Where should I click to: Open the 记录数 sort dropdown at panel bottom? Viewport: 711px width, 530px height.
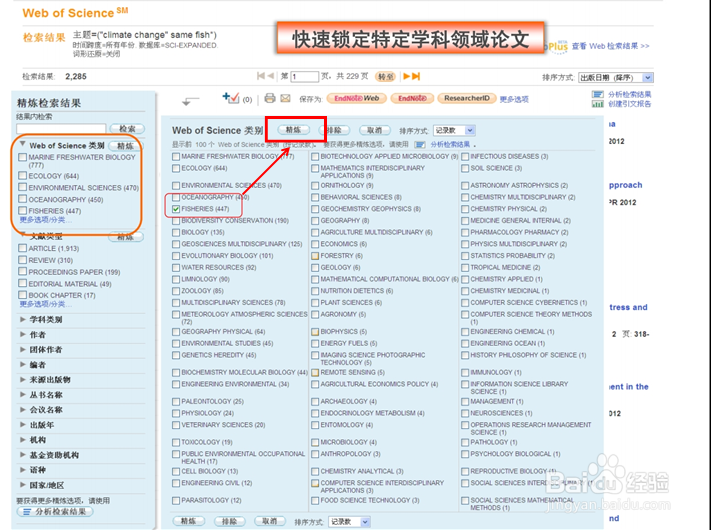(x=349, y=522)
